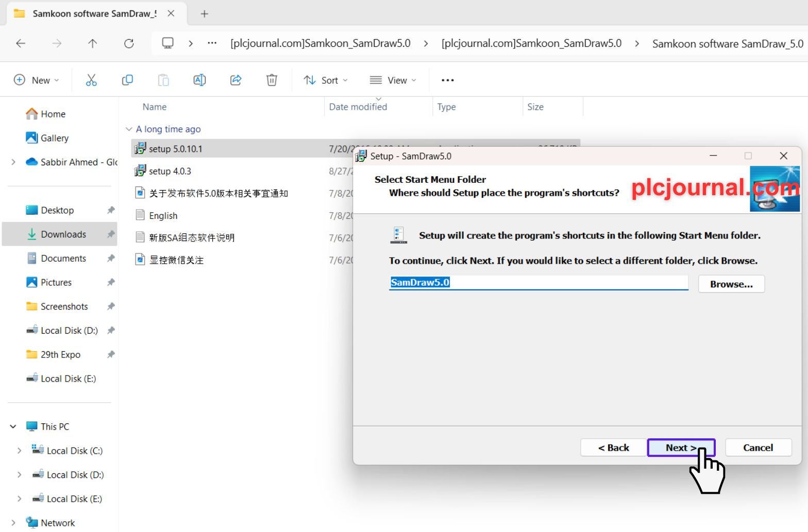Click the Share icon in toolbar
Screen dimensions: 808x532
235,80
